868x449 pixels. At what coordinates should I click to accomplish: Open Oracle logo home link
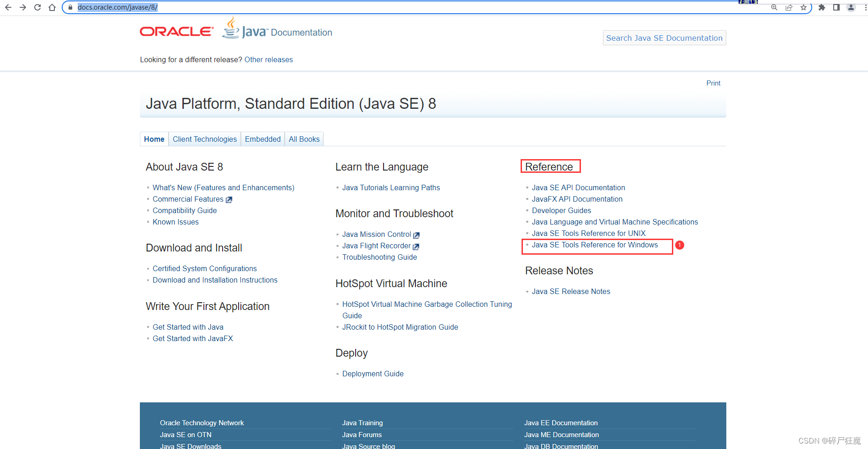click(x=176, y=32)
